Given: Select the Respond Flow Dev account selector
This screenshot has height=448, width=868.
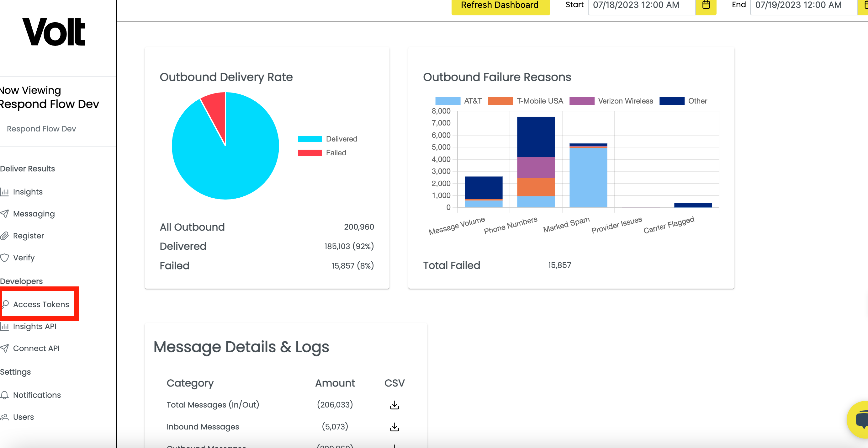Looking at the screenshot, I should tap(41, 129).
